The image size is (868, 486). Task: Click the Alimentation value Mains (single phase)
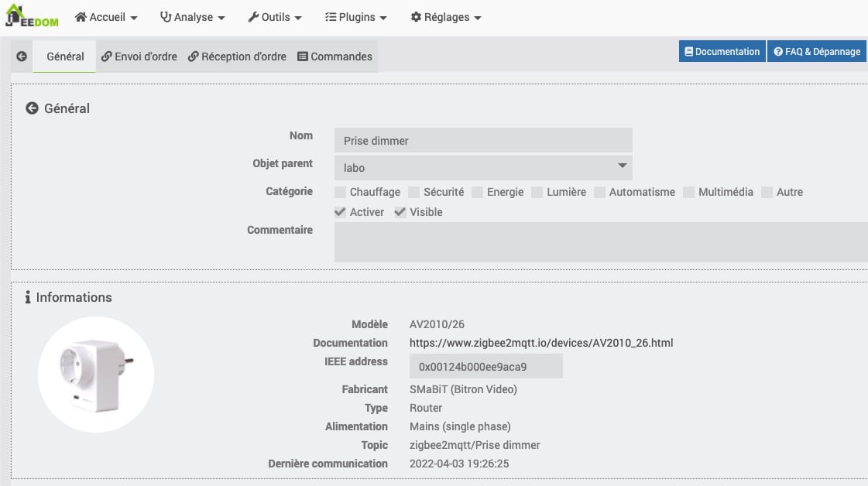[x=460, y=426]
